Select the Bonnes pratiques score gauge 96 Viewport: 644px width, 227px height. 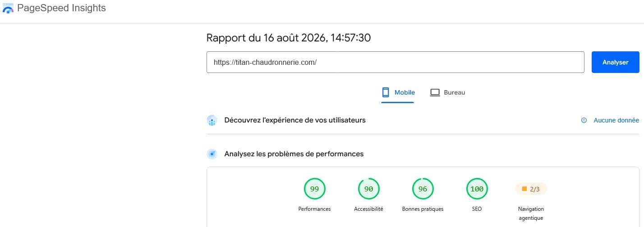click(423, 189)
